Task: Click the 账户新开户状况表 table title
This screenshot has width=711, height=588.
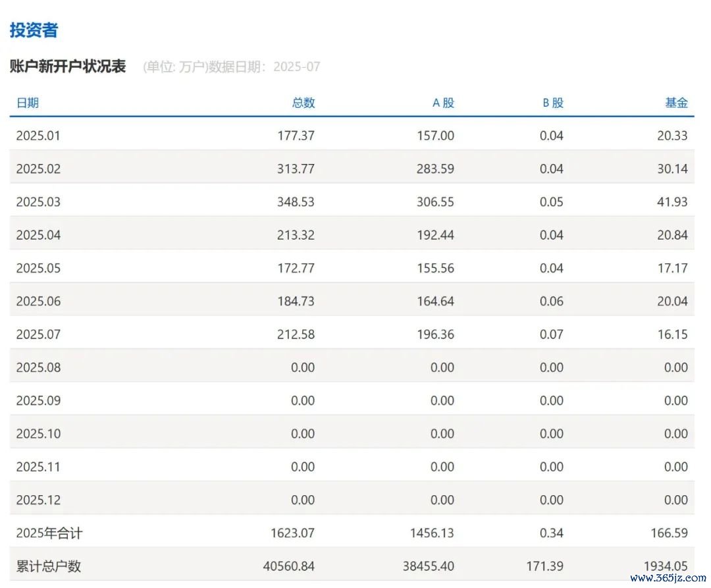Action: tap(68, 67)
